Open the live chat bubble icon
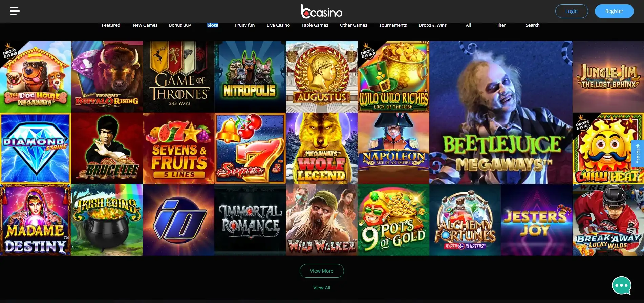 point(622,285)
